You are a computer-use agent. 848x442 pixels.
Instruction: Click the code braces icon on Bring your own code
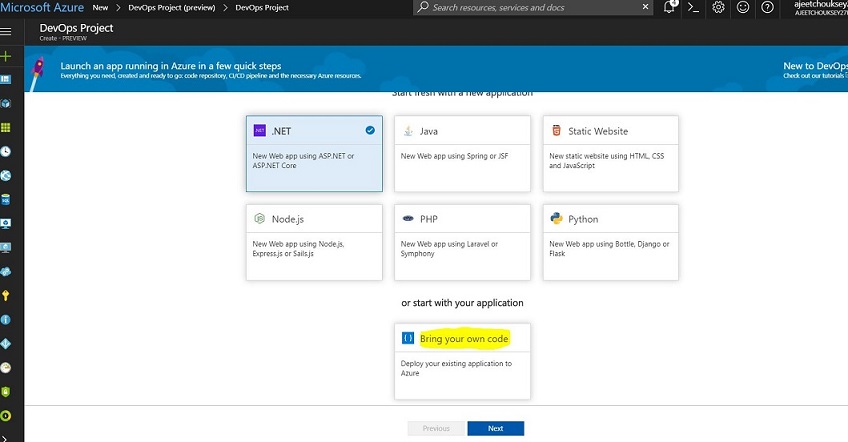(x=408, y=338)
